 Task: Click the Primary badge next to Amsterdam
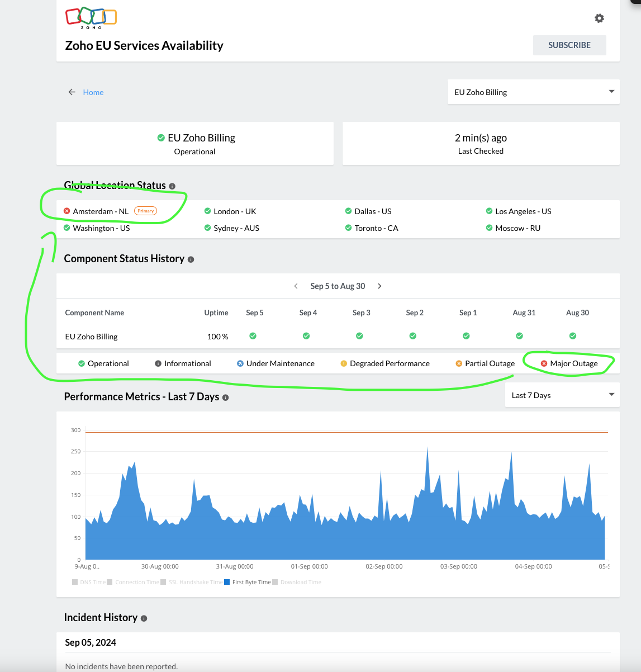[x=146, y=211]
